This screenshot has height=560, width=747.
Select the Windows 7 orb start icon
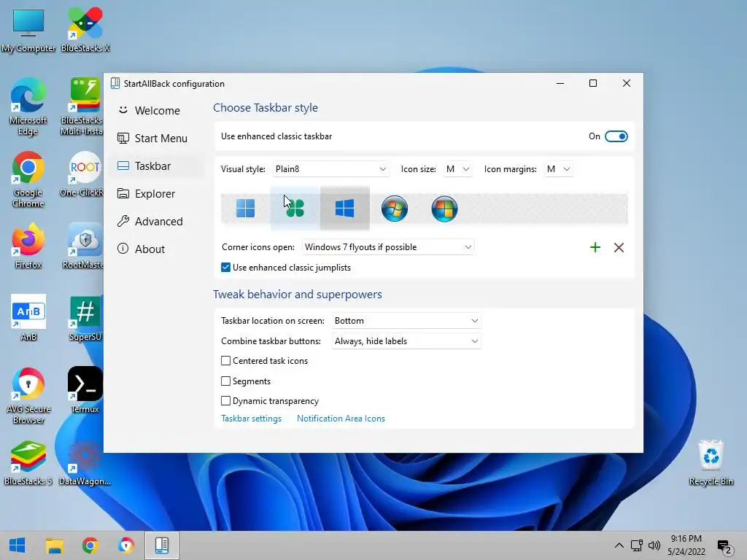point(395,208)
